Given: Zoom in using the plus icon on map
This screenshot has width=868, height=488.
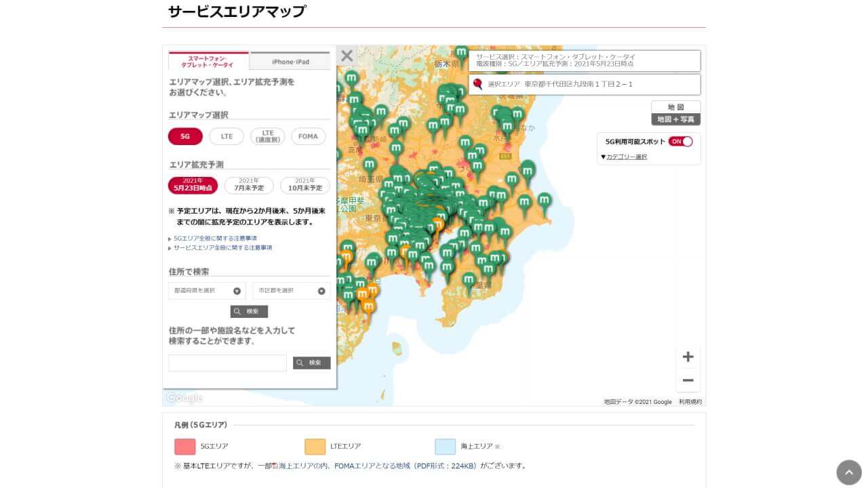Looking at the screenshot, I should click(688, 357).
